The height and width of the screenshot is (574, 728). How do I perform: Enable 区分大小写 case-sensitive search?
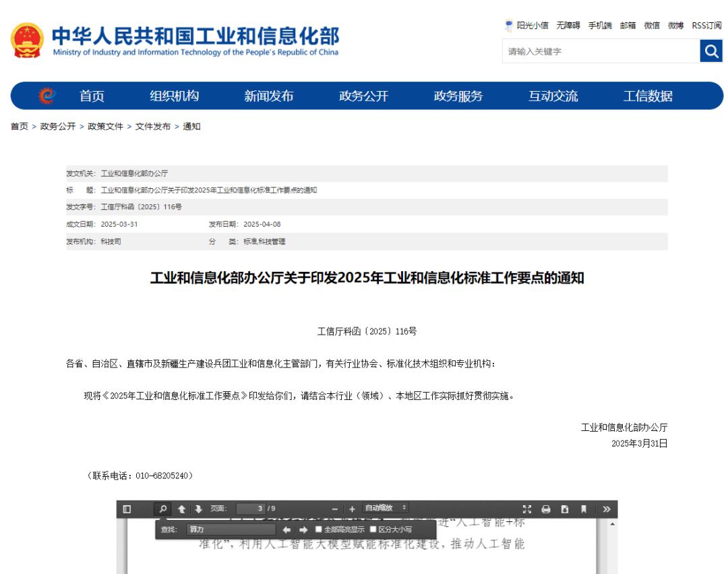tap(373, 529)
